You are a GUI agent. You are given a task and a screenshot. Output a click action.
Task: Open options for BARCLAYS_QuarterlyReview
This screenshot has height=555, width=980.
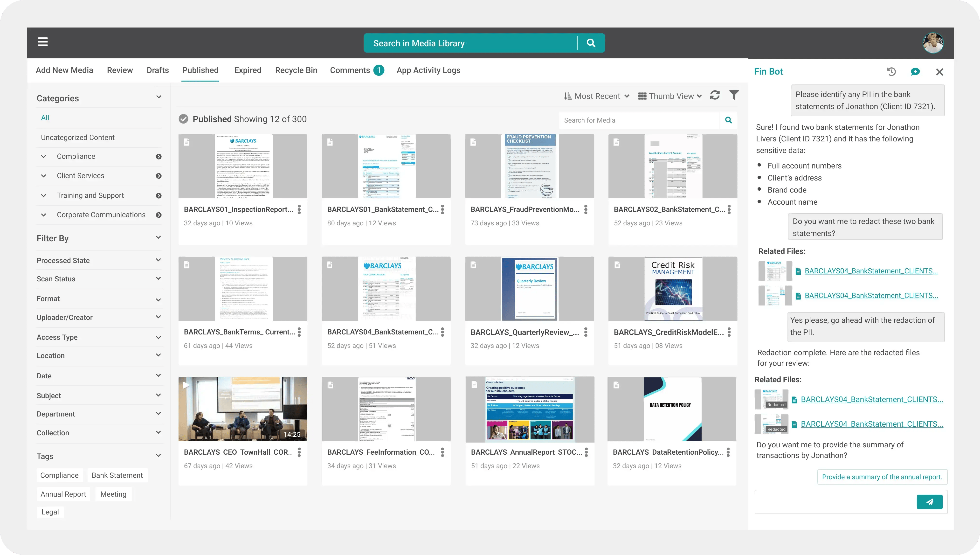pos(586,332)
